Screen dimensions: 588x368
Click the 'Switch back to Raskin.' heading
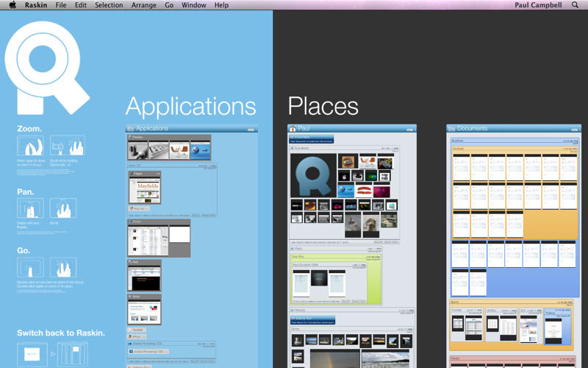[61, 333]
